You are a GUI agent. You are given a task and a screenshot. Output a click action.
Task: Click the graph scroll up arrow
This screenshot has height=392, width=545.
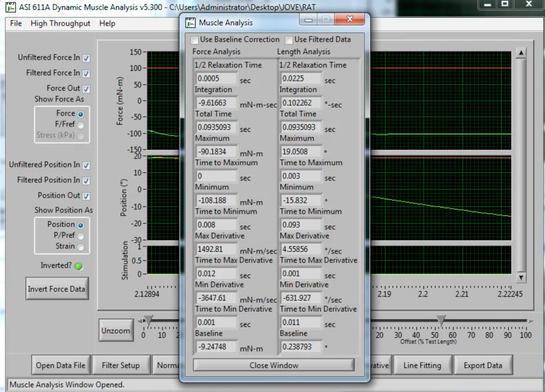coord(521,53)
